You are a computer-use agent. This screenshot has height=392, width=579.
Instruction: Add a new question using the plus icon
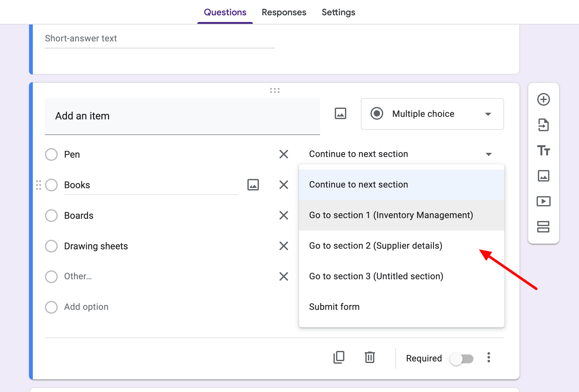click(x=543, y=99)
